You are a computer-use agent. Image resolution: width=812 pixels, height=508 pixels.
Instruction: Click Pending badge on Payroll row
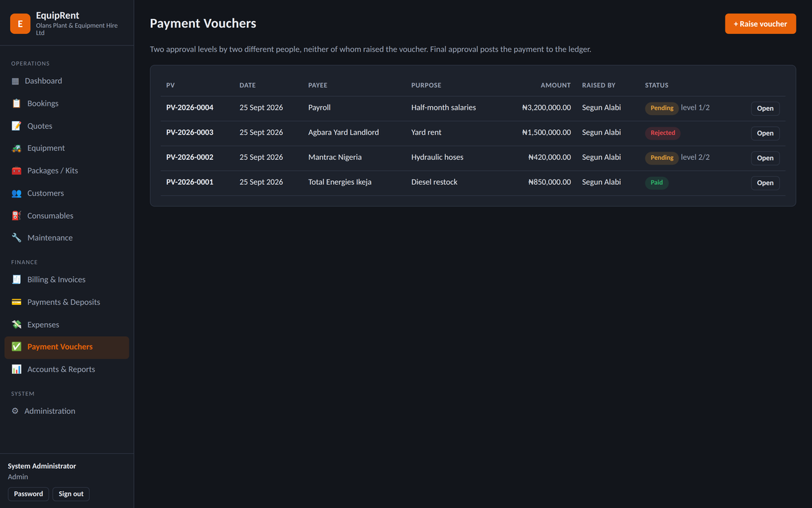click(x=662, y=108)
